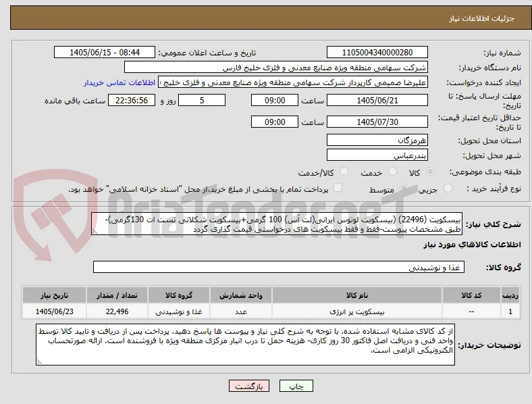Viewport: 532px width, 404px height.
Task: Click the delivery province field هرمزگان
Action: (x=377, y=140)
